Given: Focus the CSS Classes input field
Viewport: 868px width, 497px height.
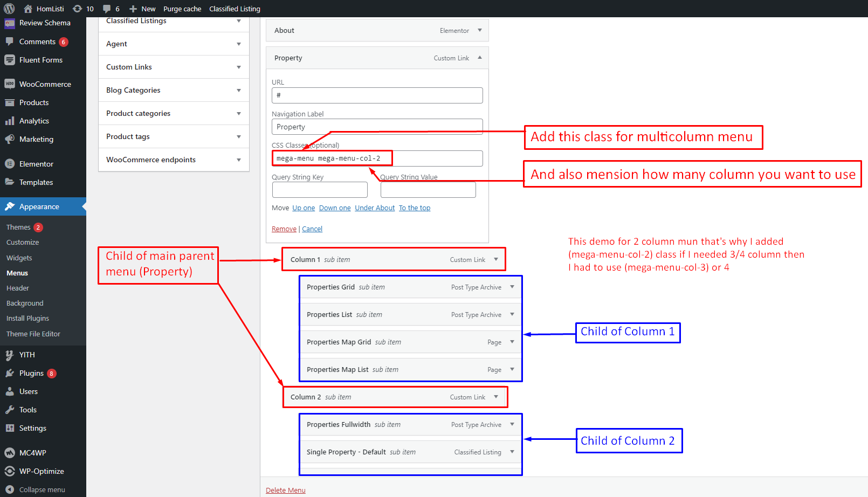Looking at the screenshot, I should [x=377, y=158].
